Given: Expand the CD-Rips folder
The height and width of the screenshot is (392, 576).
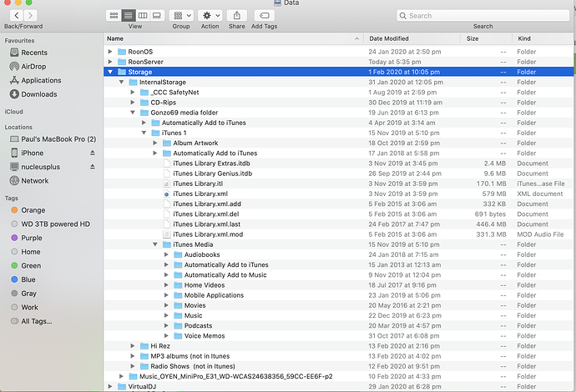Looking at the screenshot, I should tap(133, 103).
